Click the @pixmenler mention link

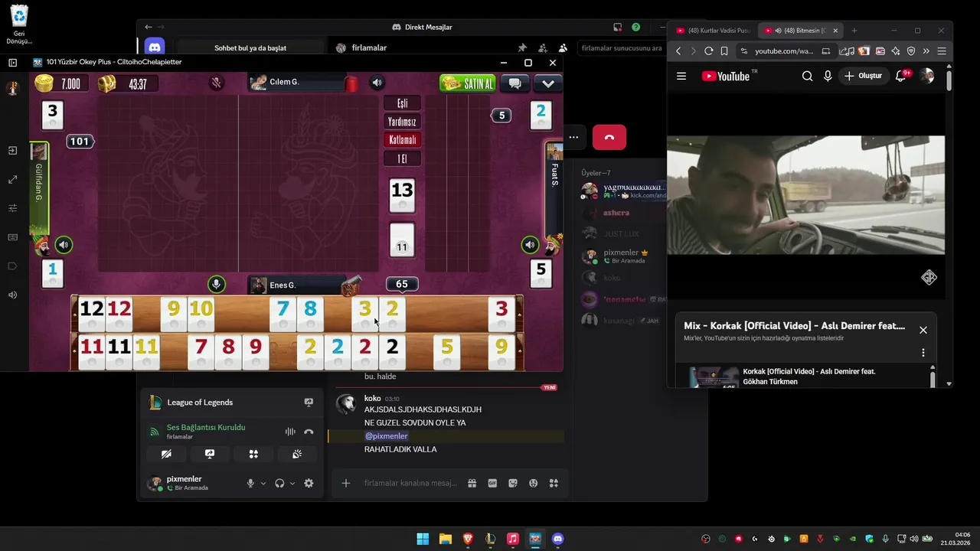click(386, 436)
